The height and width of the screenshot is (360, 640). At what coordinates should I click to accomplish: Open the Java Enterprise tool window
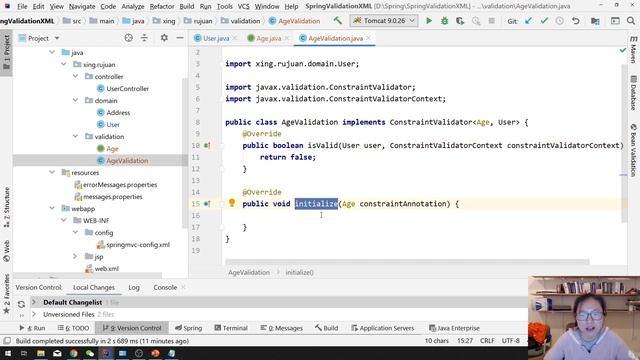[x=454, y=328]
